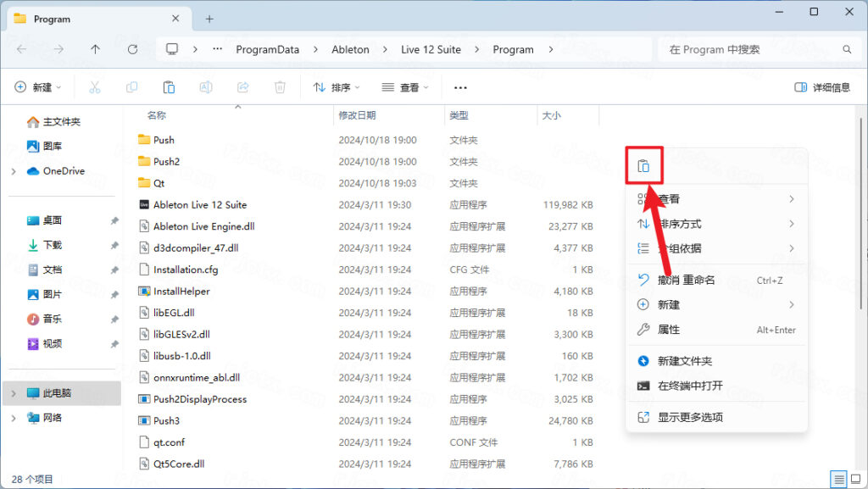Toggle the 详细信息 details pane
This screenshot has height=489, width=868.
coord(821,87)
